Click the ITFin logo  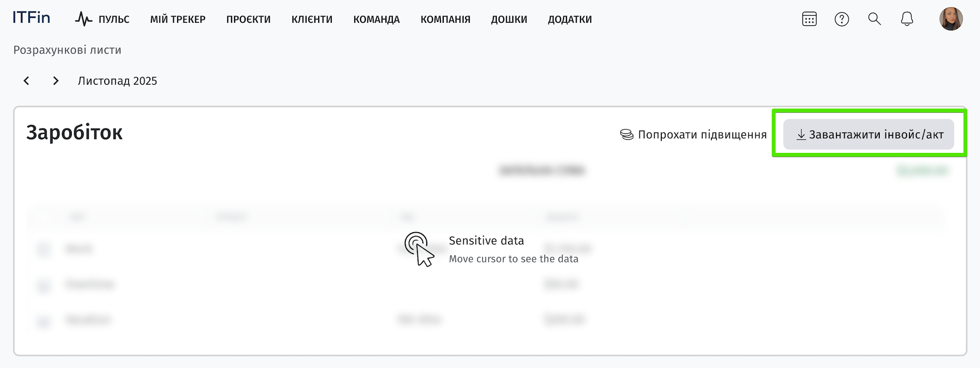pyautogui.click(x=32, y=18)
